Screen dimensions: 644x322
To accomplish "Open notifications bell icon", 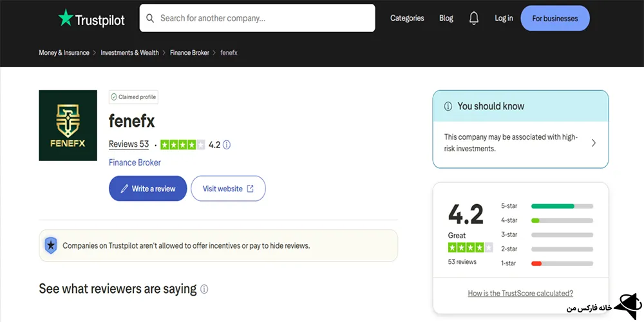I will [474, 18].
